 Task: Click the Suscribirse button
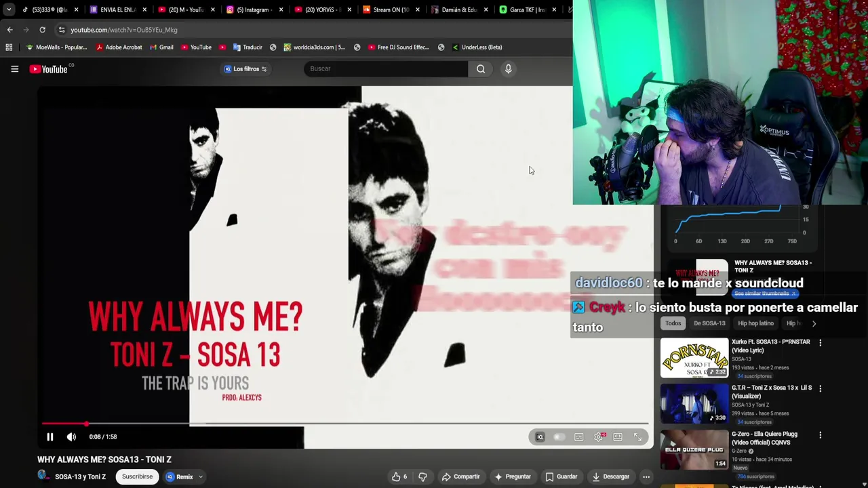click(137, 476)
